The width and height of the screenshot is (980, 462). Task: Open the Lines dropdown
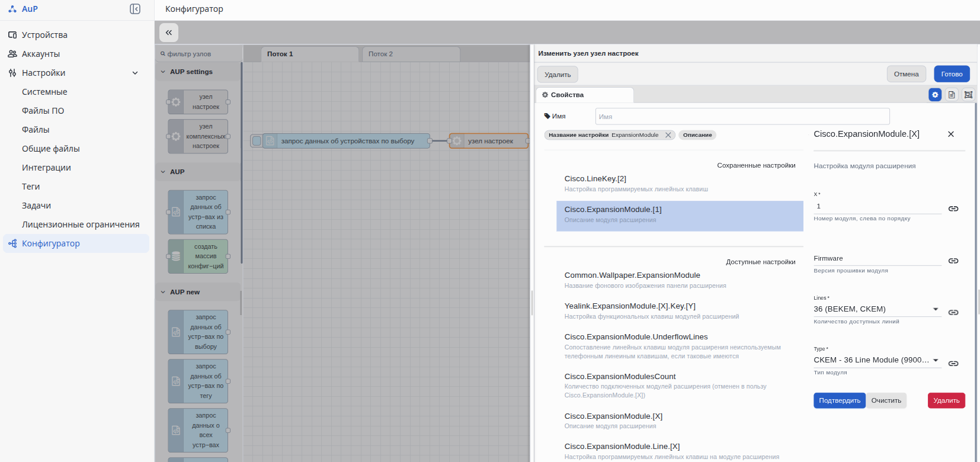tap(877, 309)
